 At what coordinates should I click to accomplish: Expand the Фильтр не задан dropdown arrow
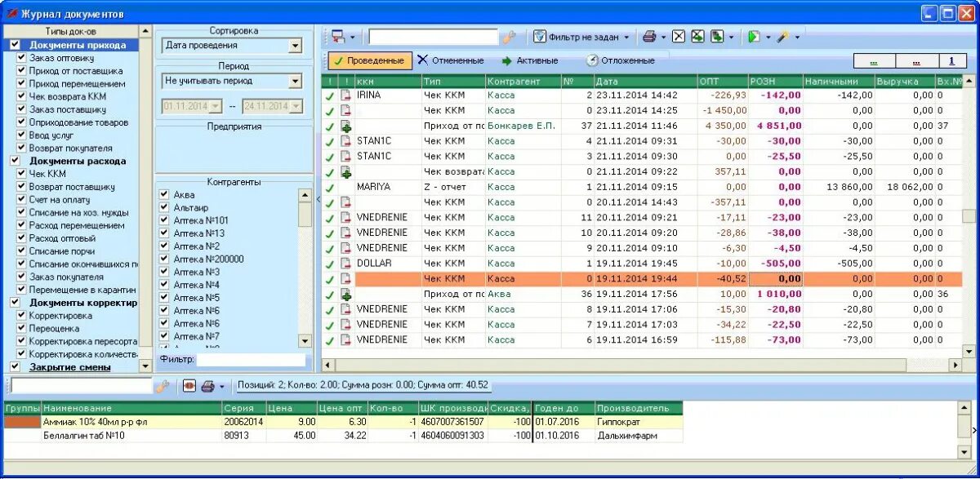tap(626, 37)
